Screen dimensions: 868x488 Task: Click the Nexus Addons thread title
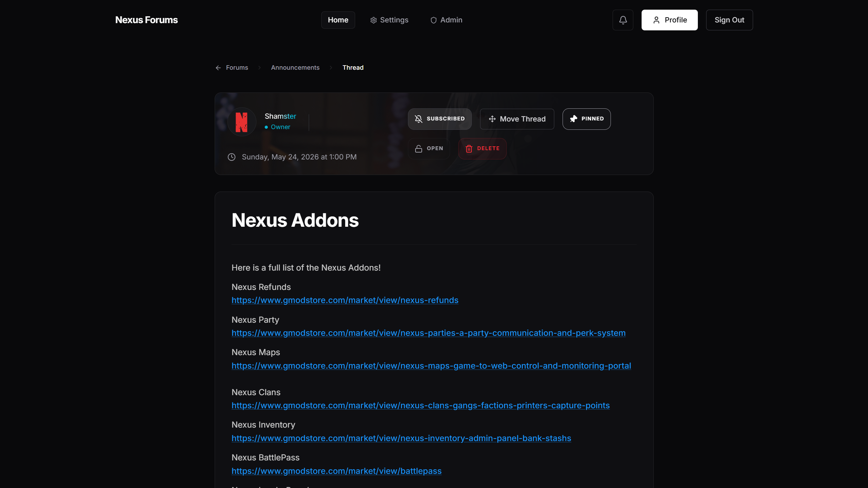pyautogui.click(x=295, y=220)
